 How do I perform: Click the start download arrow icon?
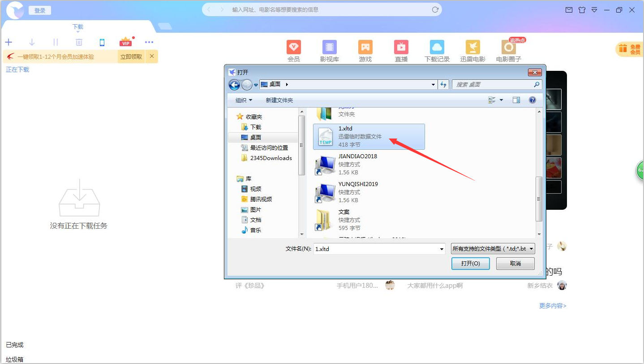[32, 42]
